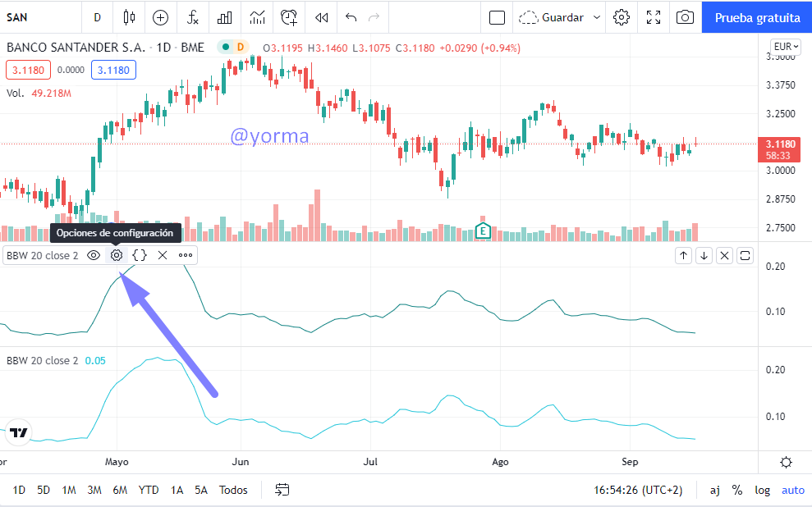Open go-to-date calendar icon
The height and width of the screenshot is (507, 812).
282,490
